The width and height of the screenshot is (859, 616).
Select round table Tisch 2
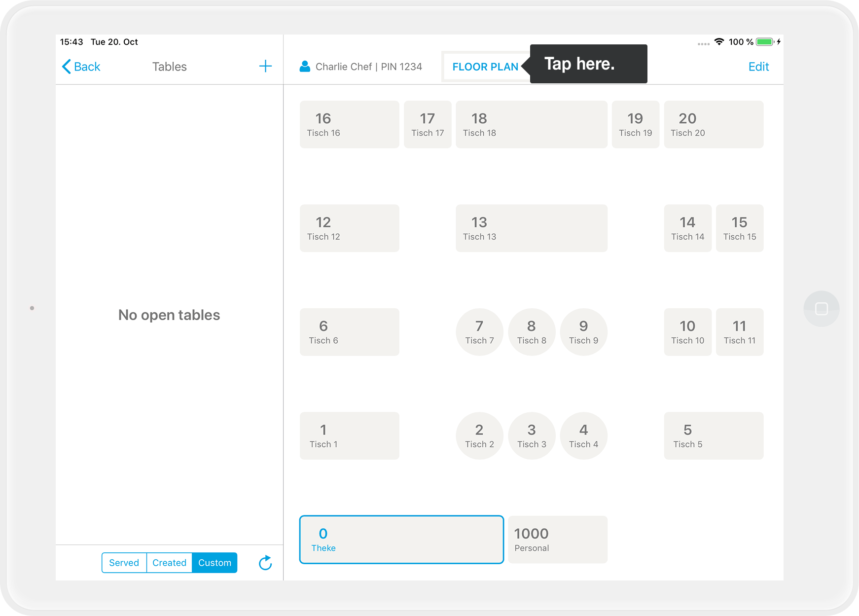click(x=479, y=436)
